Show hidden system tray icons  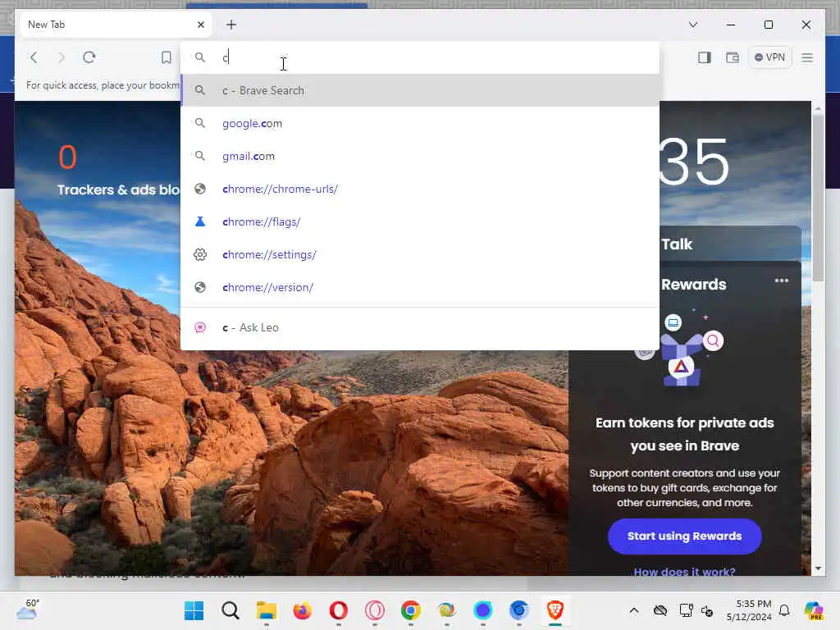coord(634,610)
